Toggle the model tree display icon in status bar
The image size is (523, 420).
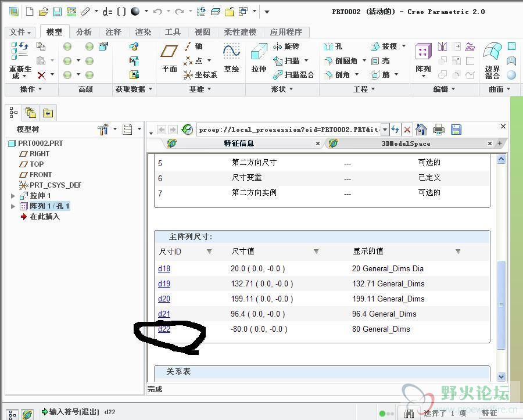coord(12,415)
